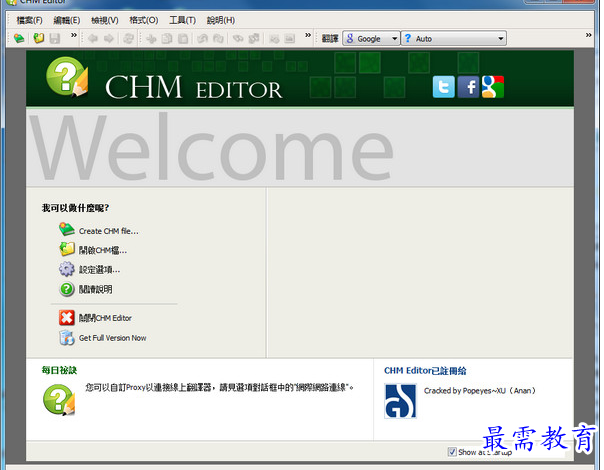Click the Create CHM file... link
Image resolution: width=604 pixels, height=470 pixels.
point(109,231)
